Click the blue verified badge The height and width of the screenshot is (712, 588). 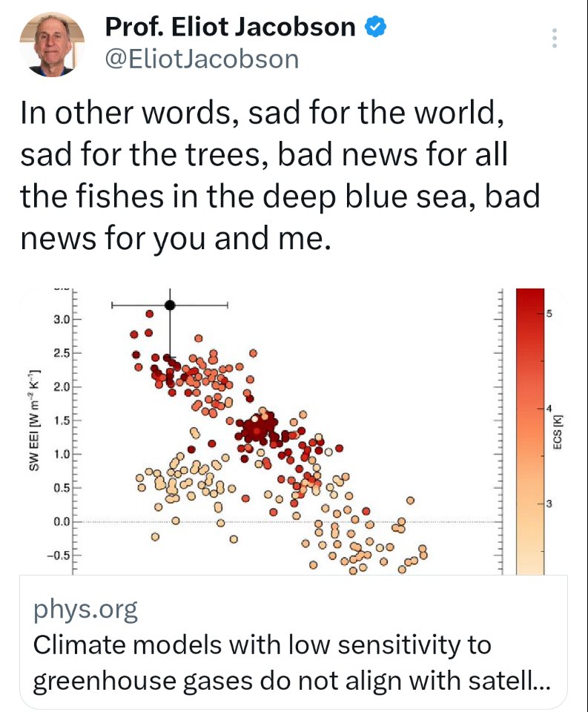pos(377,27)
